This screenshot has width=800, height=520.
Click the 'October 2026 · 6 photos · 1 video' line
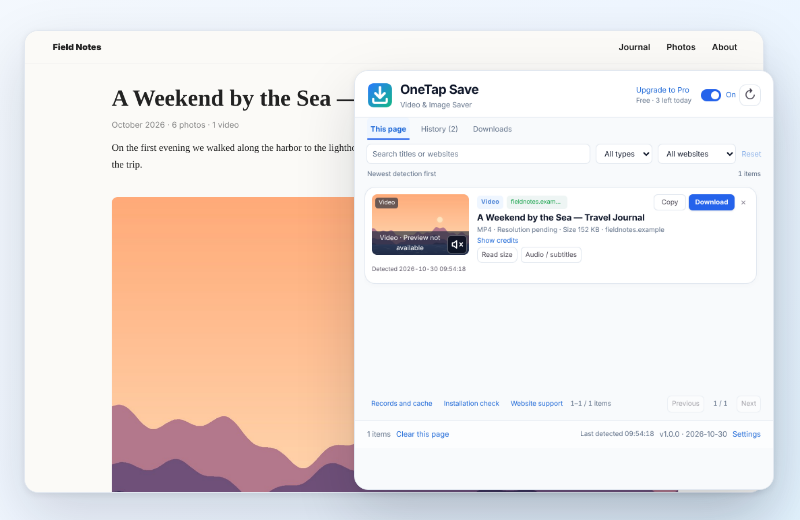(175, 125)
